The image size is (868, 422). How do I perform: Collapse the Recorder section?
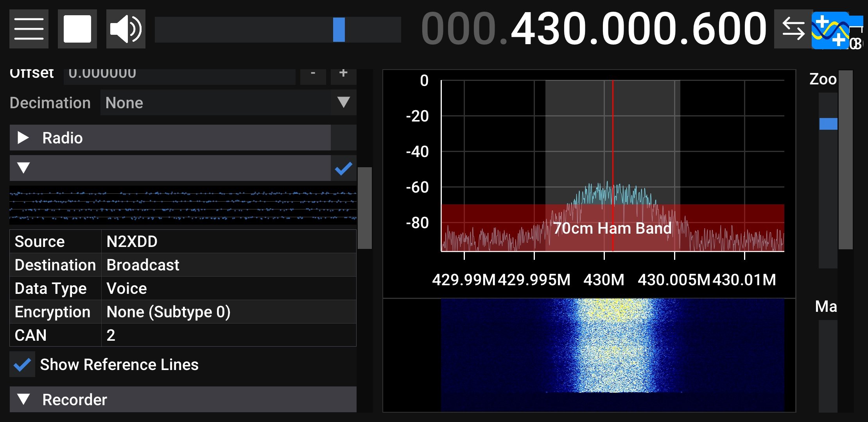click(x=23, y=399)
